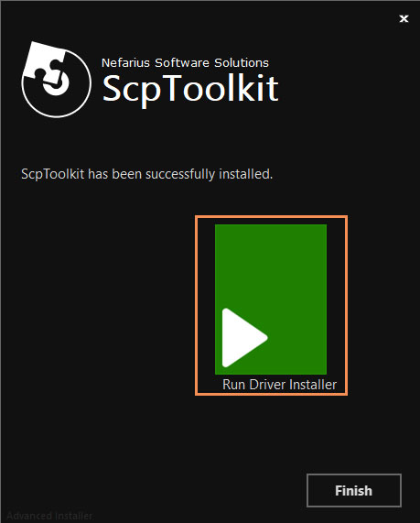Start the driver installer via play arrow

[244, 338]
